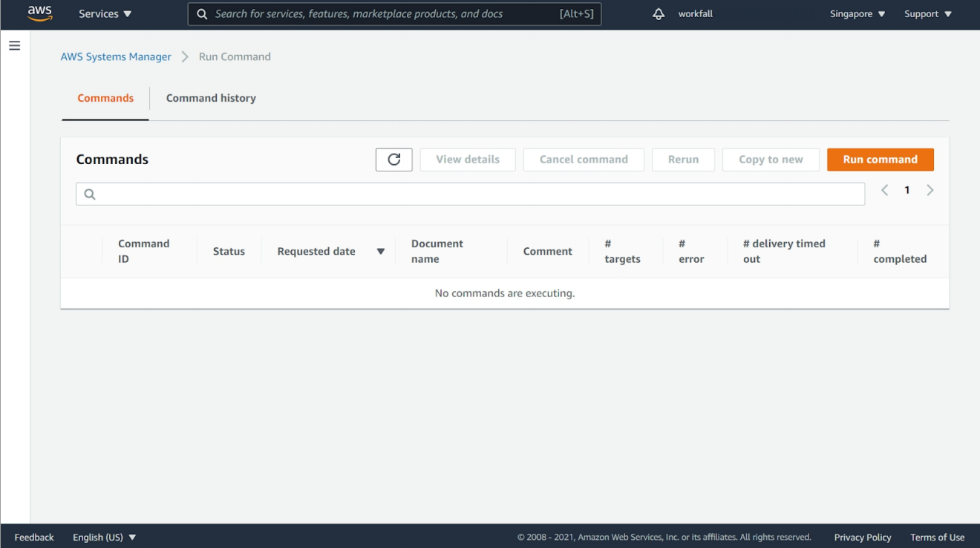Open the AWS Systems Manager breadcrumb link

[116, 57]
